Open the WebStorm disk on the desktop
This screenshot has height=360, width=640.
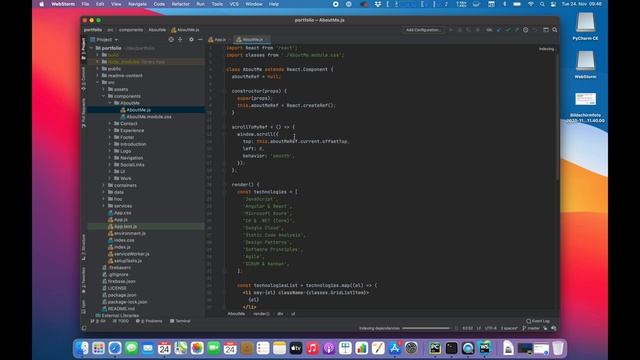[585, 64]
